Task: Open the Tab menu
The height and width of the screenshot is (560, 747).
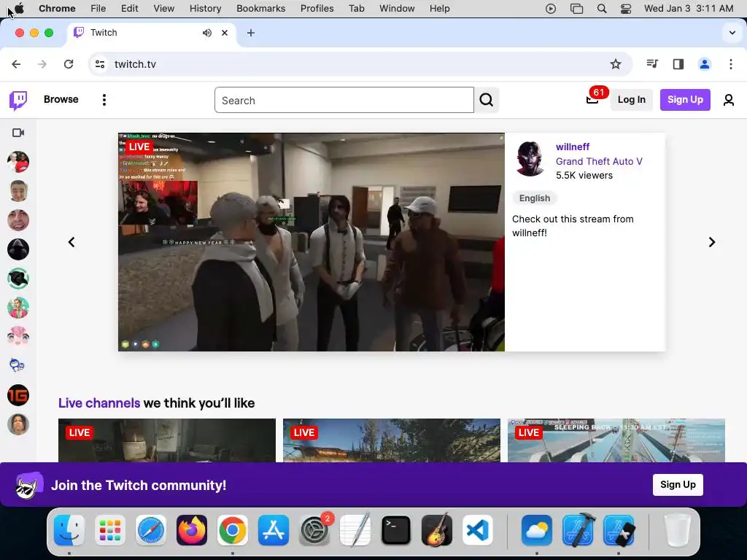Action: [356, 9]
